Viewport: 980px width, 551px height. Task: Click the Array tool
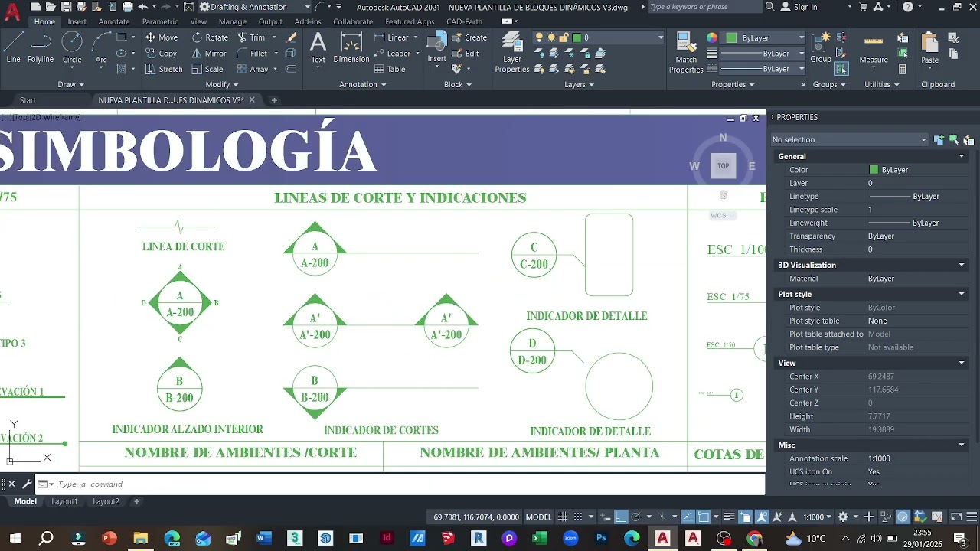coord(253,69)
